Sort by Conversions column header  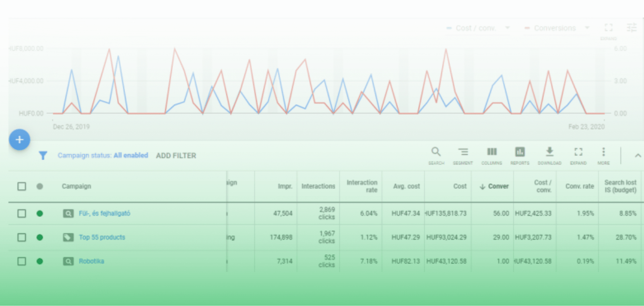click(x=494, y=186)
